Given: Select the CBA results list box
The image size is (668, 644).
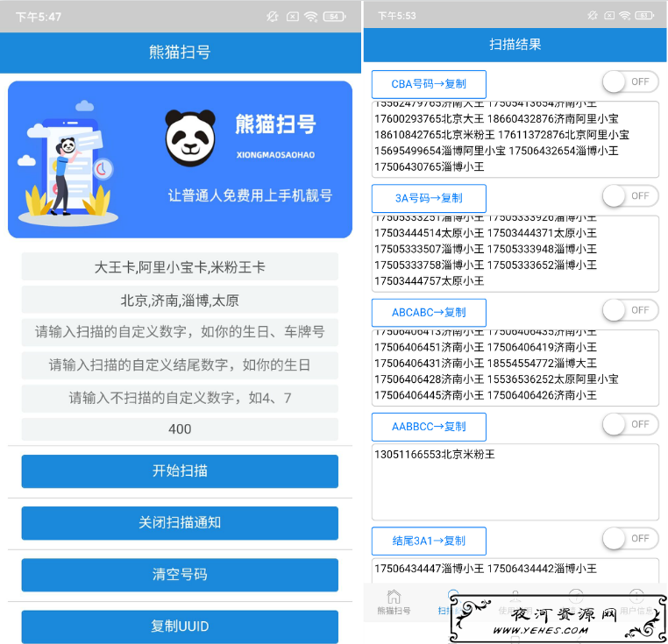Looking at the screenshot, I should pos(515,139).
